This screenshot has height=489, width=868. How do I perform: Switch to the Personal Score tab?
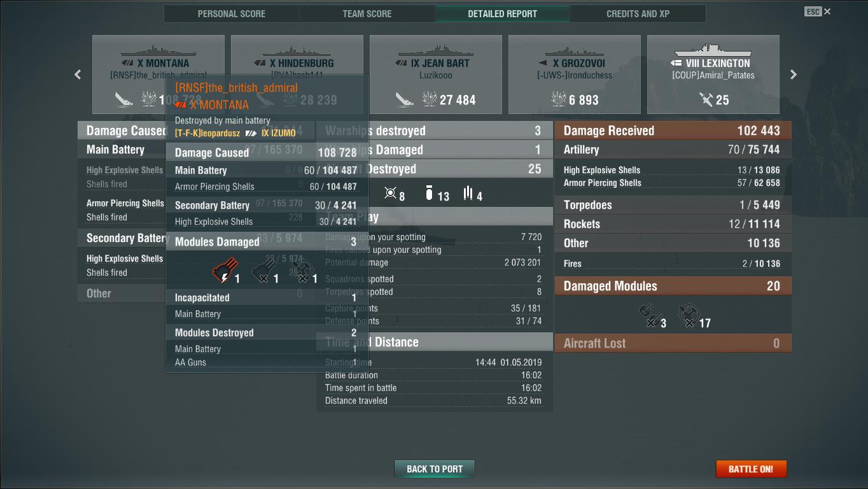pos(232,13)
